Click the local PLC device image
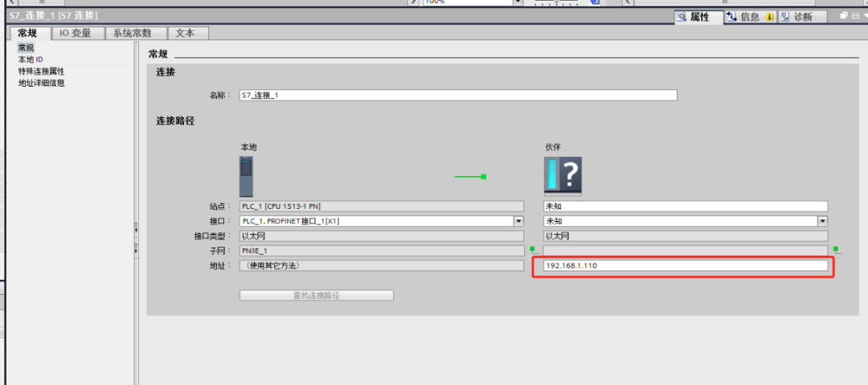 (x=246, y=177)
